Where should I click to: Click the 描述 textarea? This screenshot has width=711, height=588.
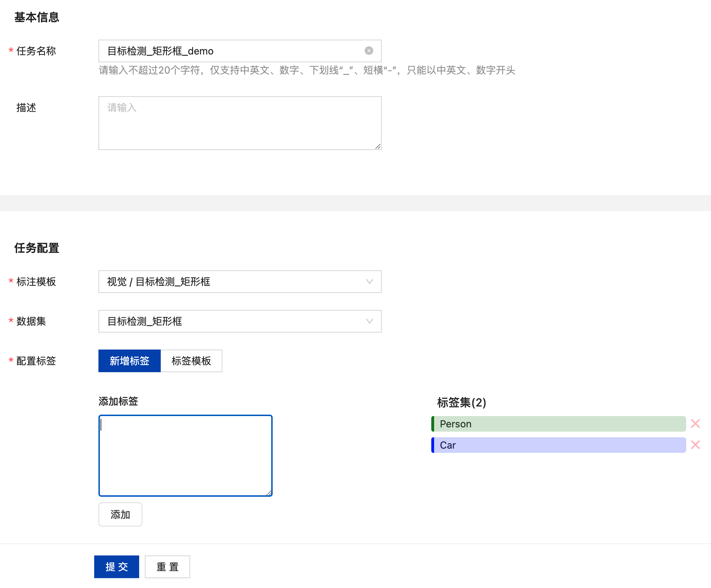click(240, 123)
